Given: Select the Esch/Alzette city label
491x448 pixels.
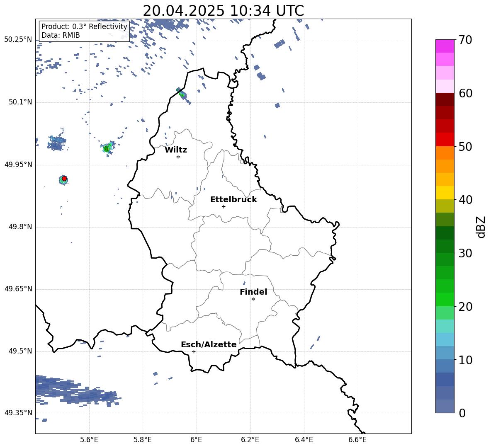Looking at the screenshot, I should [209, 344].
